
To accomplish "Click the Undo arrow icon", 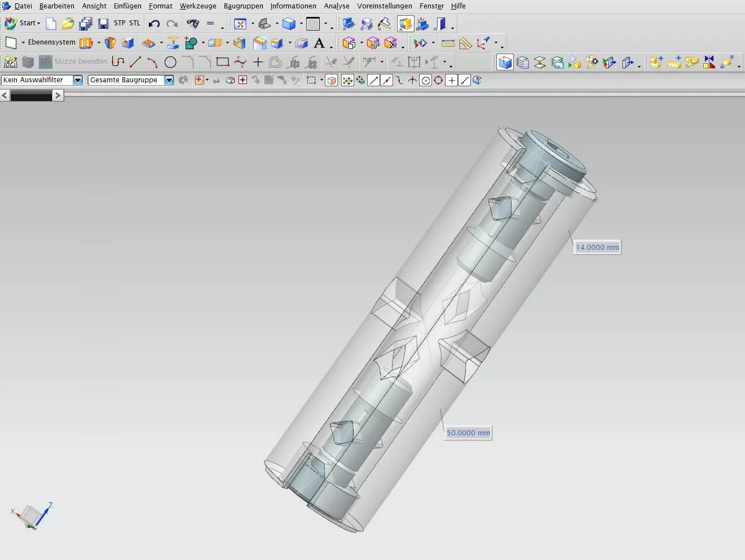I will (x=154, y=24).
